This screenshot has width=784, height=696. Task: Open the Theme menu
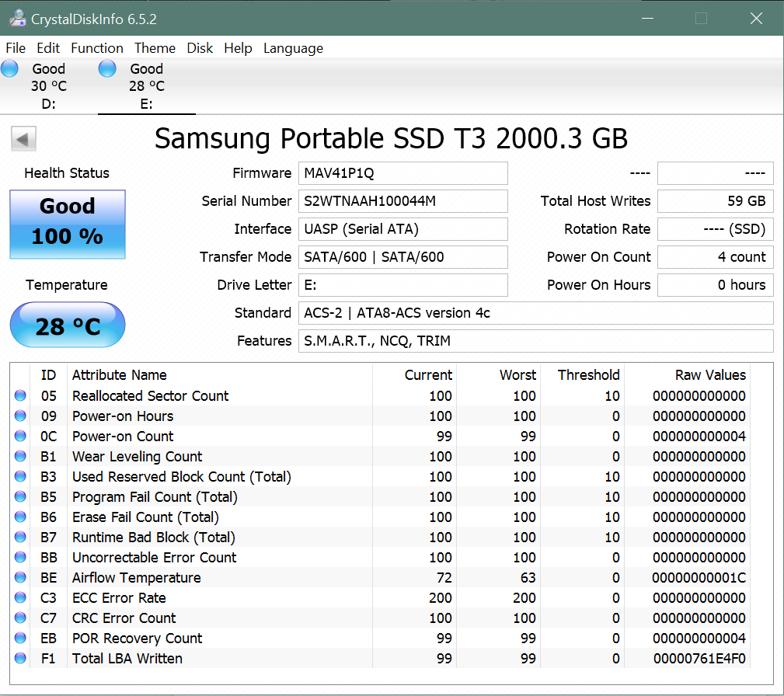(x=155, y=48)
